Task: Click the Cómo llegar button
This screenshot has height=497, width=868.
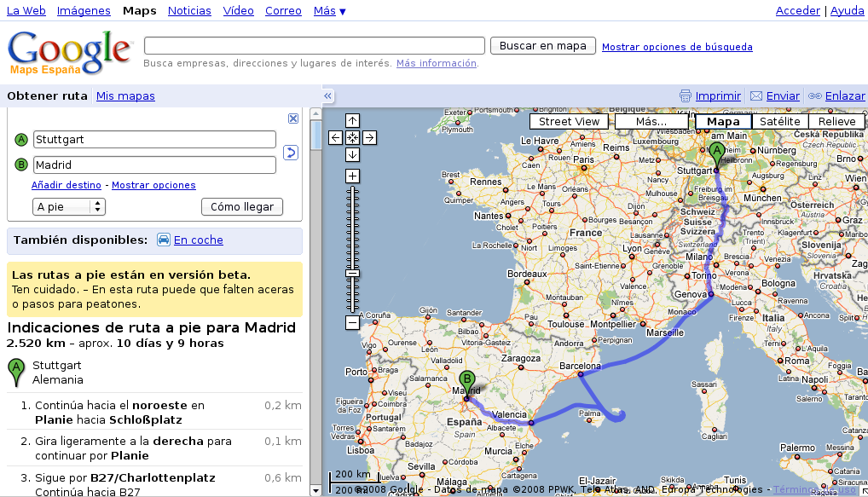Action: pos(242,207)
